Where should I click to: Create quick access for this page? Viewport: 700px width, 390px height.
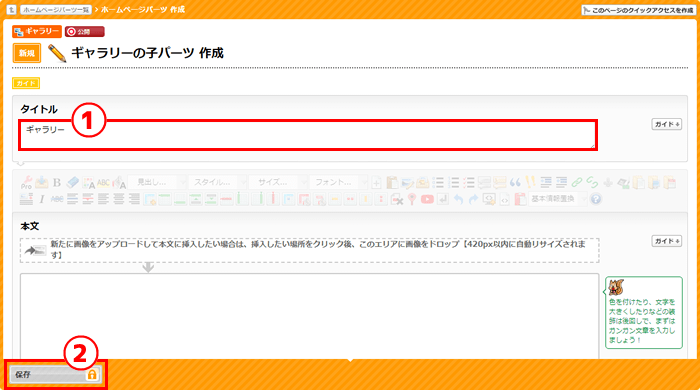click(638, 10)
